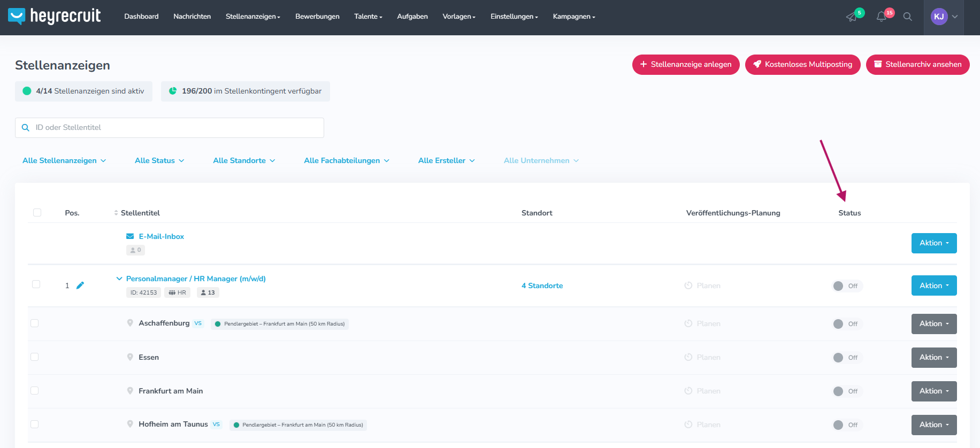Image resolution: width=980 pixels, height=448 pixels.
Task: Check the box for the Essen location row
Action: 35,357
